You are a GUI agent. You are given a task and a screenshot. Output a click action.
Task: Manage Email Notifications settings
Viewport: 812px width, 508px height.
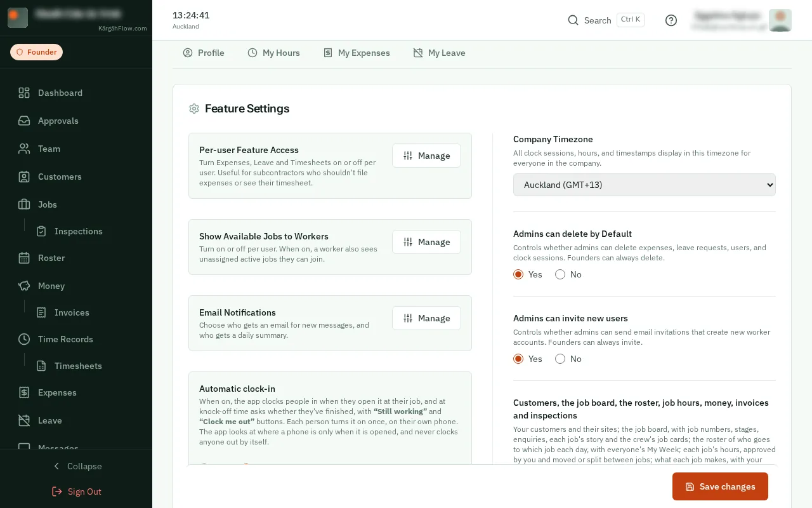click(426, 318)
